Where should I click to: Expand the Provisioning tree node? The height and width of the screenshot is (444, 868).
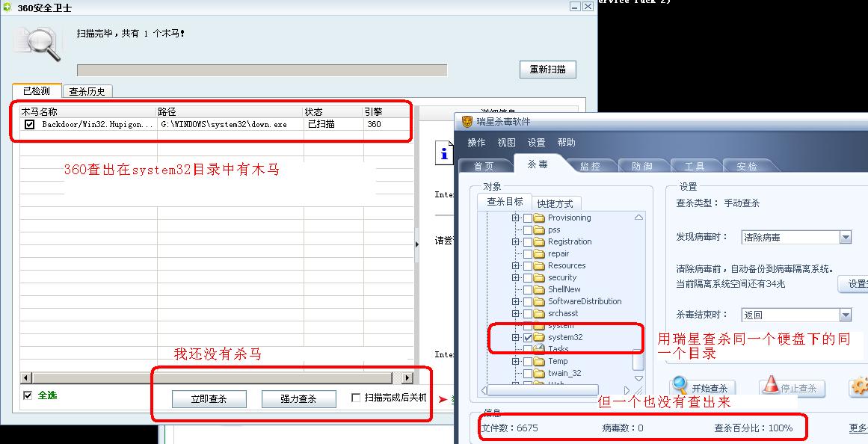[x=515, y=218]
